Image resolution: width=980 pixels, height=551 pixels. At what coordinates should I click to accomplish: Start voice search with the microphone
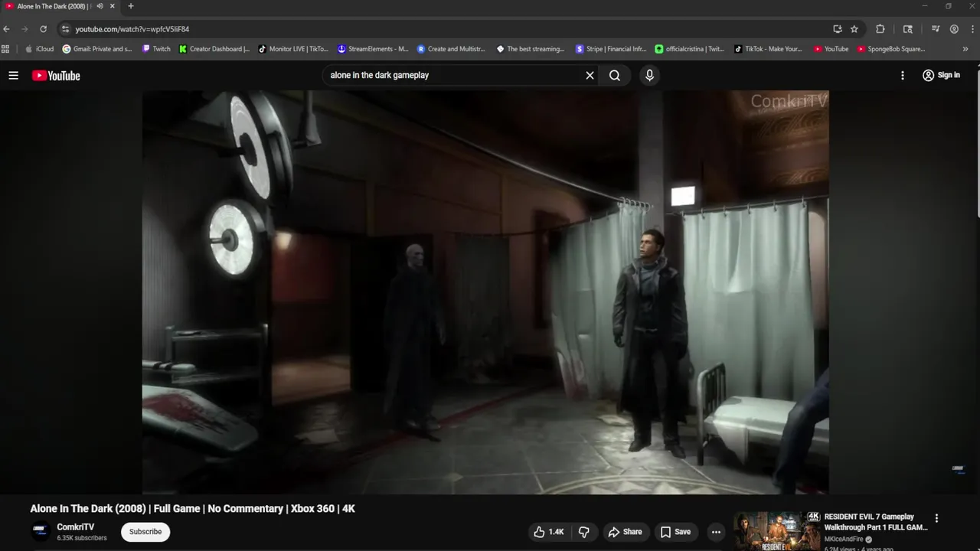point(649,75)
